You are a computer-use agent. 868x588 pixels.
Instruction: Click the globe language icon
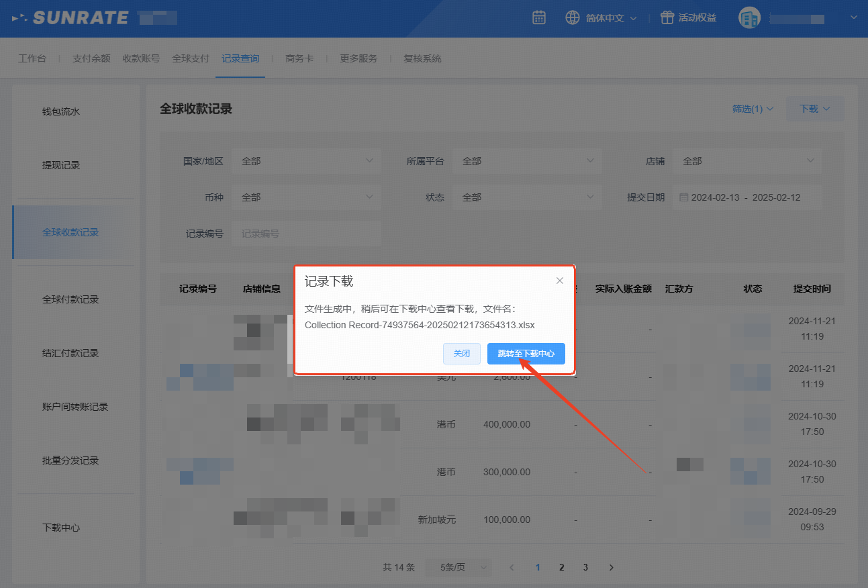[x=572, y=18]
